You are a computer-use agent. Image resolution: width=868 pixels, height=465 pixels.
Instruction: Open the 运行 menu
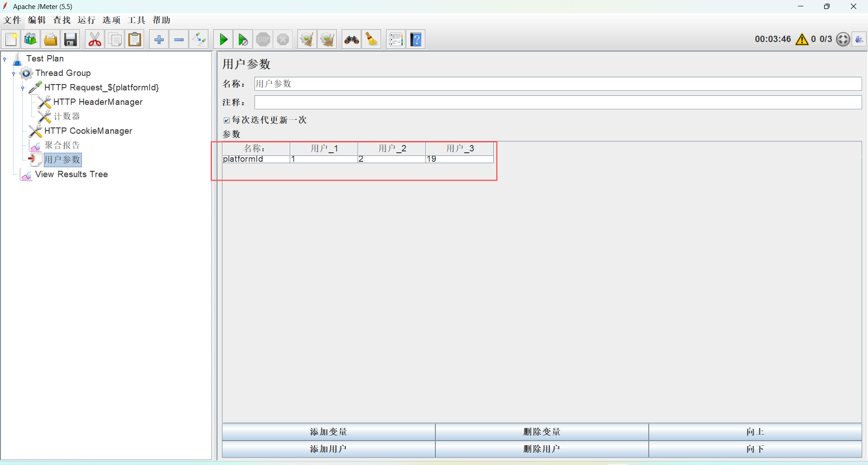tap(86, 20)
